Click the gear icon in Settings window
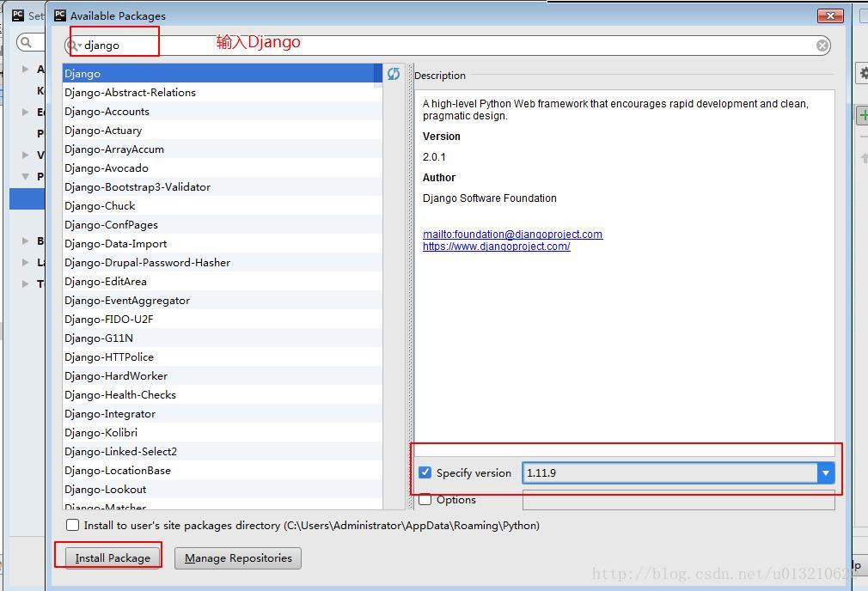The width and height of the screenshot is (868, 591). tap(863, 73)
